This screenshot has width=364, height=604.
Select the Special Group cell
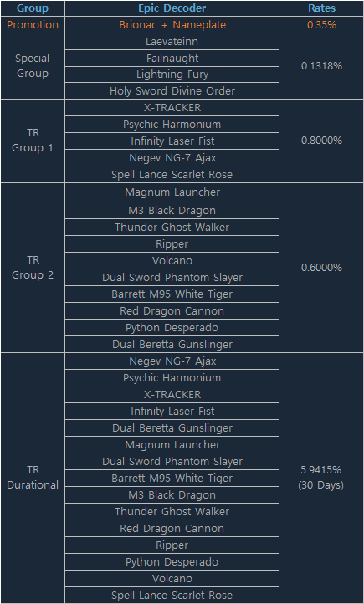[x=33, y=66]
